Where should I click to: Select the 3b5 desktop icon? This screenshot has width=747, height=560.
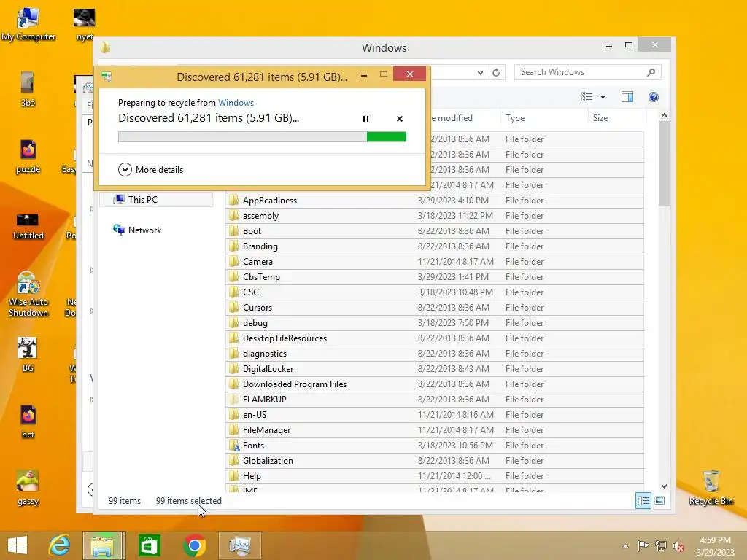(28, 89)
